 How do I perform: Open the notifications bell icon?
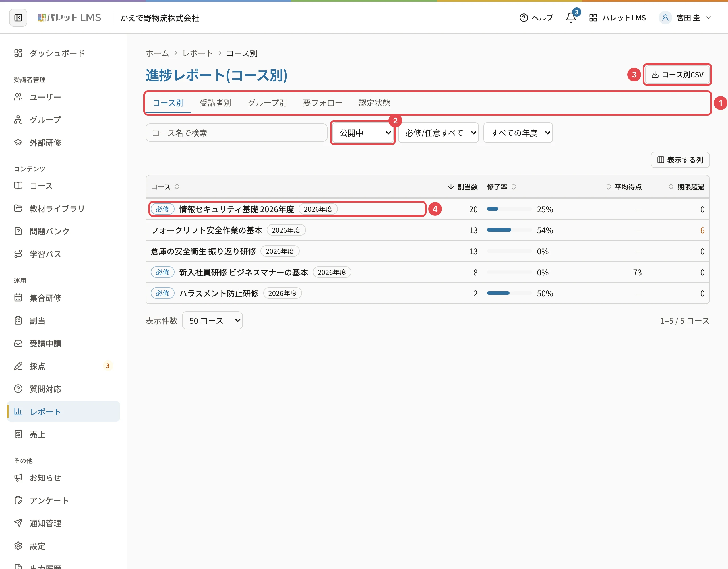point(571,18)
